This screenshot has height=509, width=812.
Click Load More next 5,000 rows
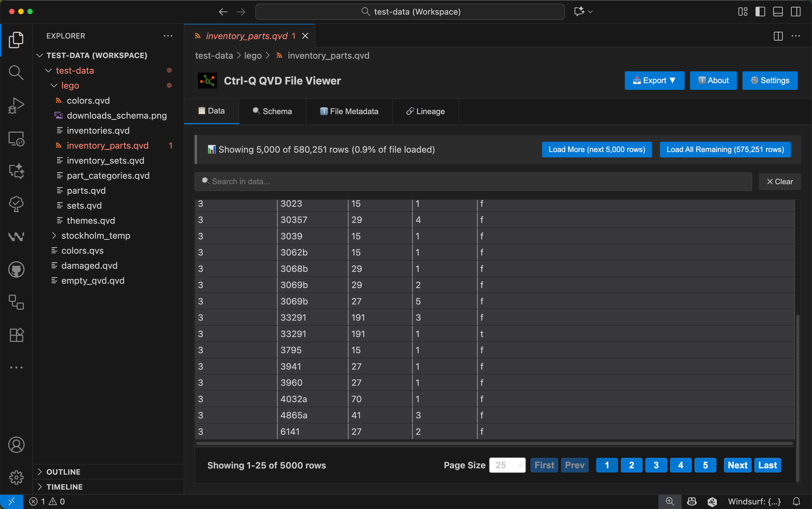[x=596, y=150]
